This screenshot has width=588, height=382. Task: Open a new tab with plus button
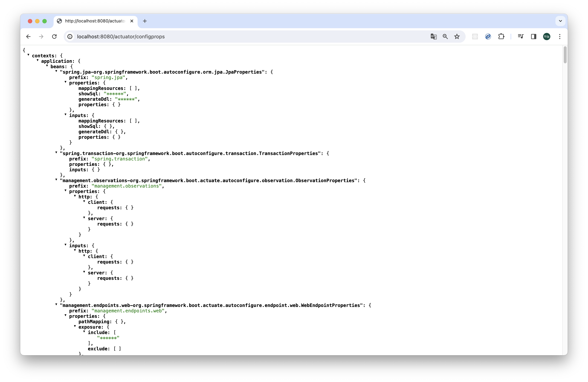coord(145,21)
